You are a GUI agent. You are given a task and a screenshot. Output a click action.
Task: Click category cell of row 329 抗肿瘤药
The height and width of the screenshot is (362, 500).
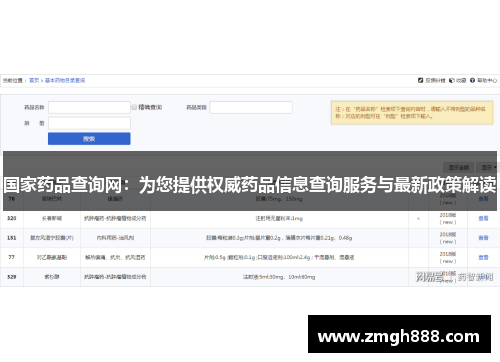coord(115,277)
